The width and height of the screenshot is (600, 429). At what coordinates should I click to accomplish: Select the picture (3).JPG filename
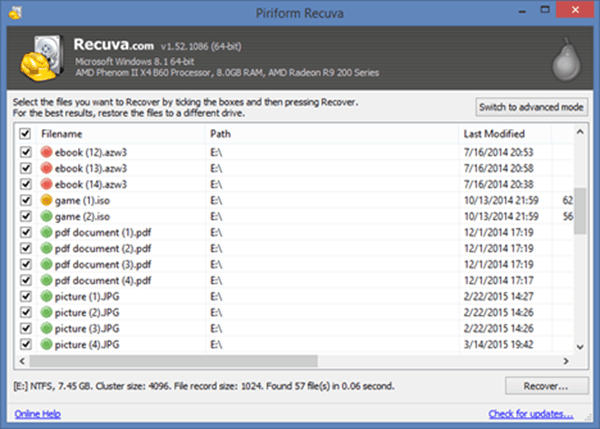coord(87,328)
